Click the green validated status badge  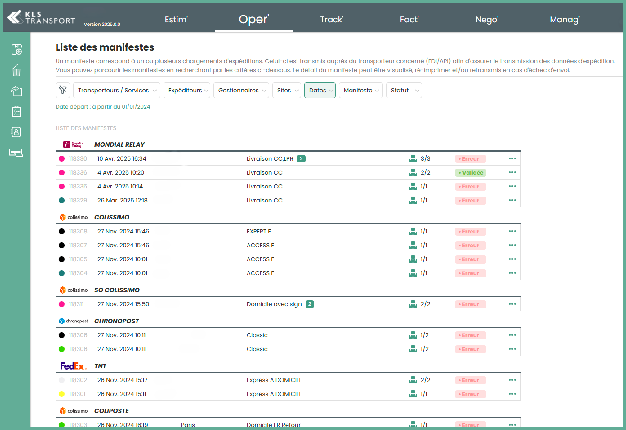point(471,172)
